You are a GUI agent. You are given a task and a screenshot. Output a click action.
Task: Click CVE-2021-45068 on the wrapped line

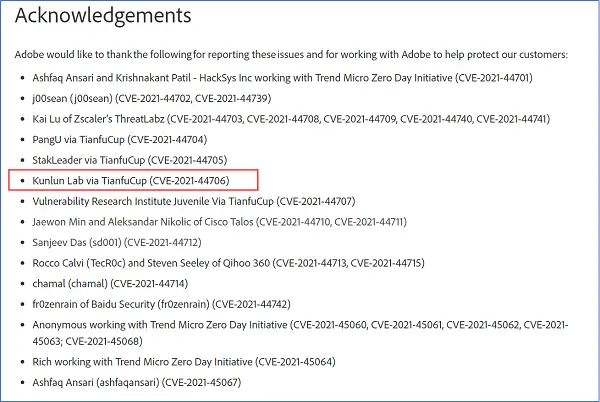pyautogui.click(x=103, y=341)
